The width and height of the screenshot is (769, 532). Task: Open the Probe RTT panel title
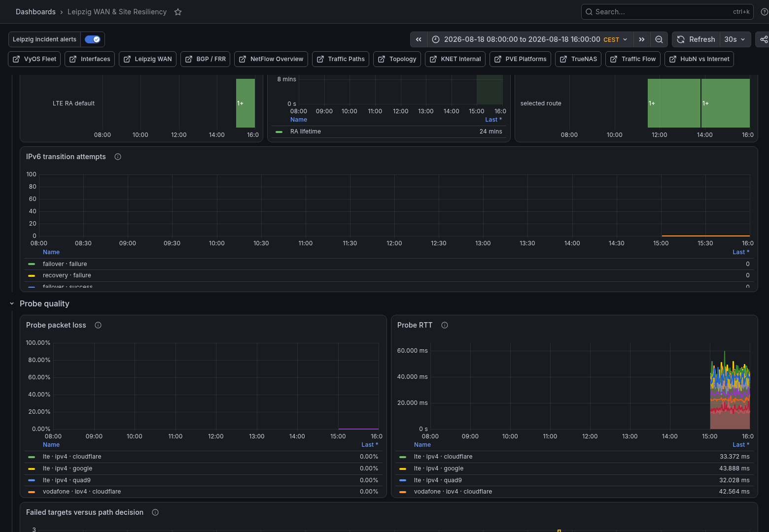415,325
